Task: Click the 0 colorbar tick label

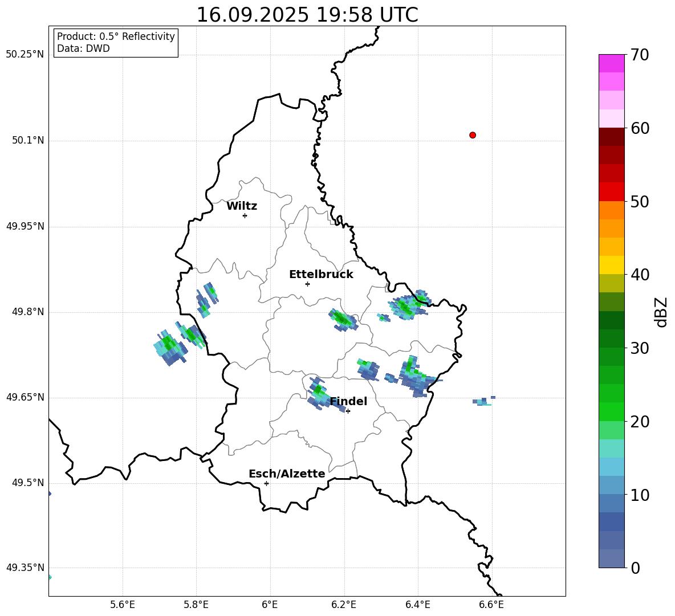Action: pyautogui.click(x=635, y=568)
